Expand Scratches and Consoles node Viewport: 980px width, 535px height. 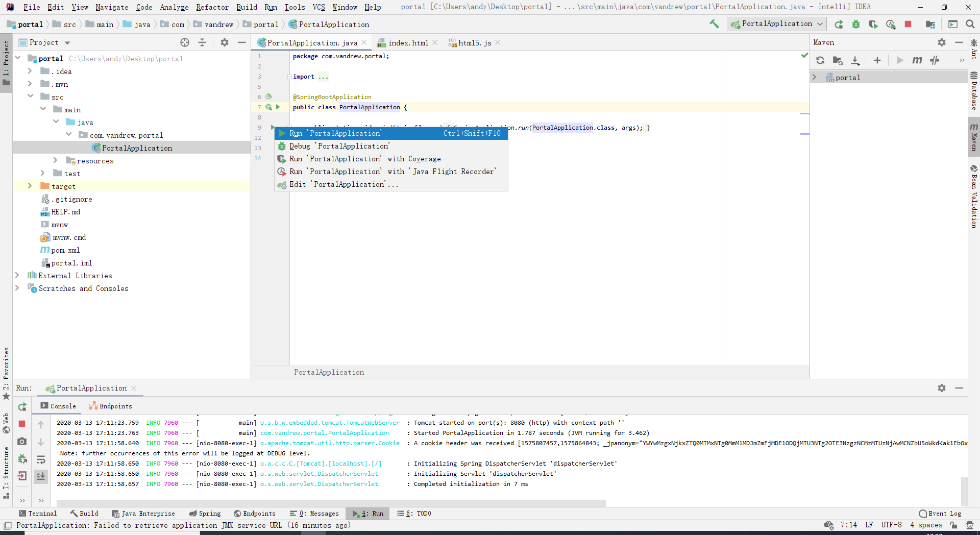coord(17,288)
